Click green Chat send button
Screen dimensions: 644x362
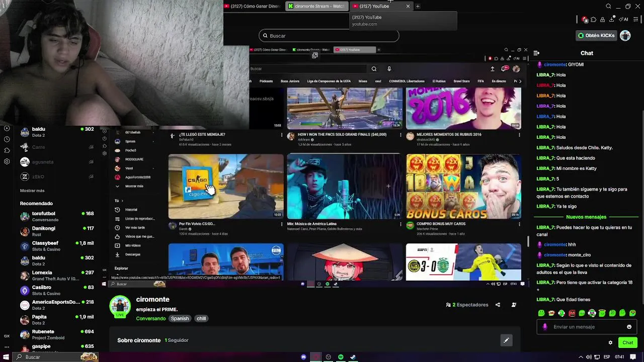point(627,343)
